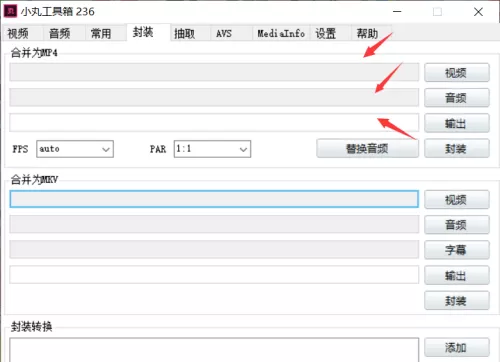The height and width of the screenshot is (362, 500).
Task: Click 音频 button in 合并为MKV section
Action: [457, 225]
